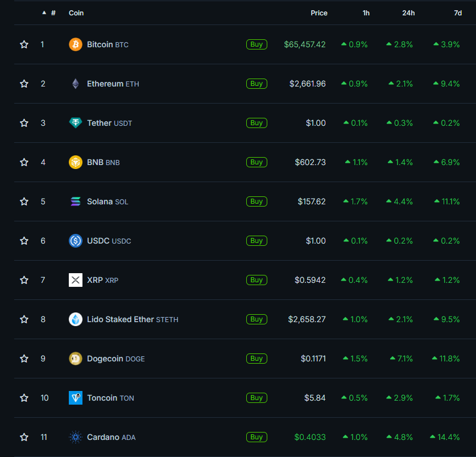476x457 pixels.
Task: Click Buy for Lido Staked Ether
Action: pos(256,319)
